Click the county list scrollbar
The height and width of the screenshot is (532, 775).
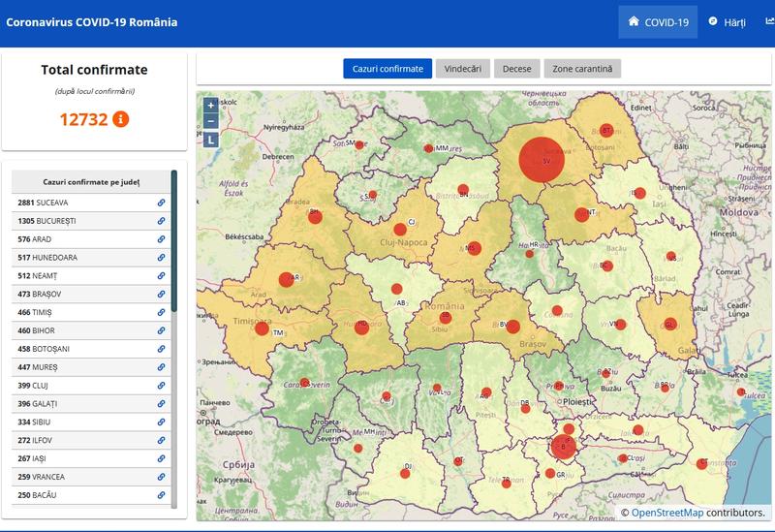point(174,242)
